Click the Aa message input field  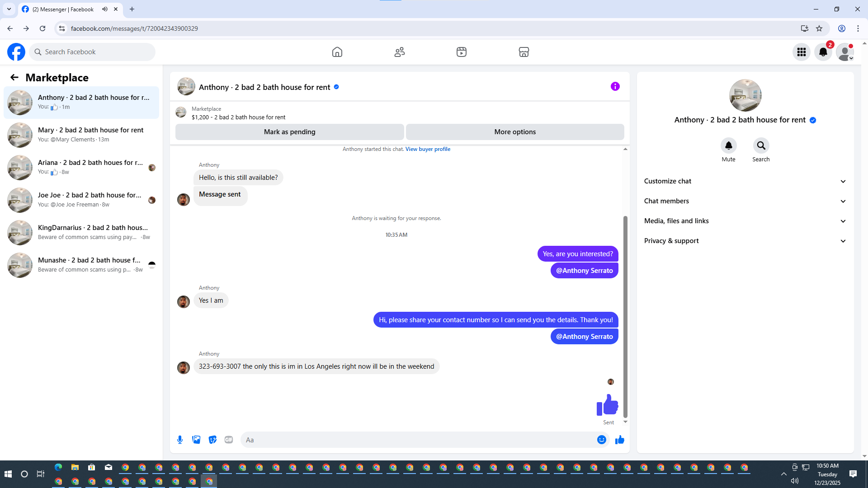418,440
